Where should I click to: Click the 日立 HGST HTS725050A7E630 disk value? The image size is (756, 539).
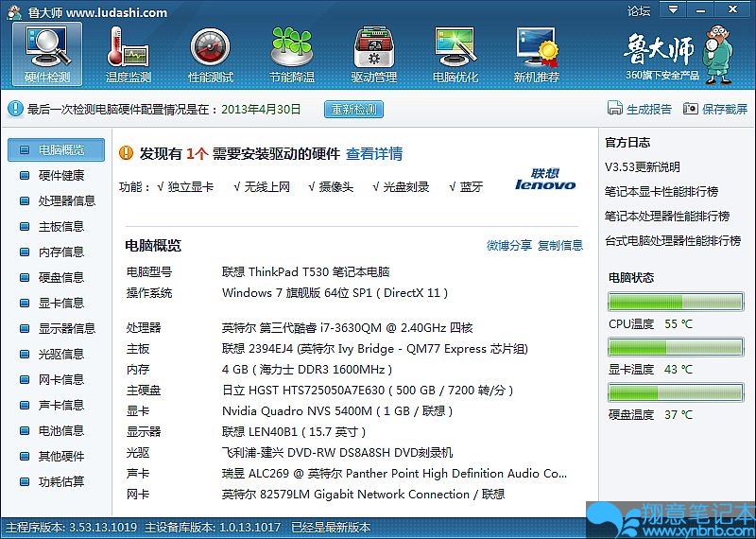point(368,391)
